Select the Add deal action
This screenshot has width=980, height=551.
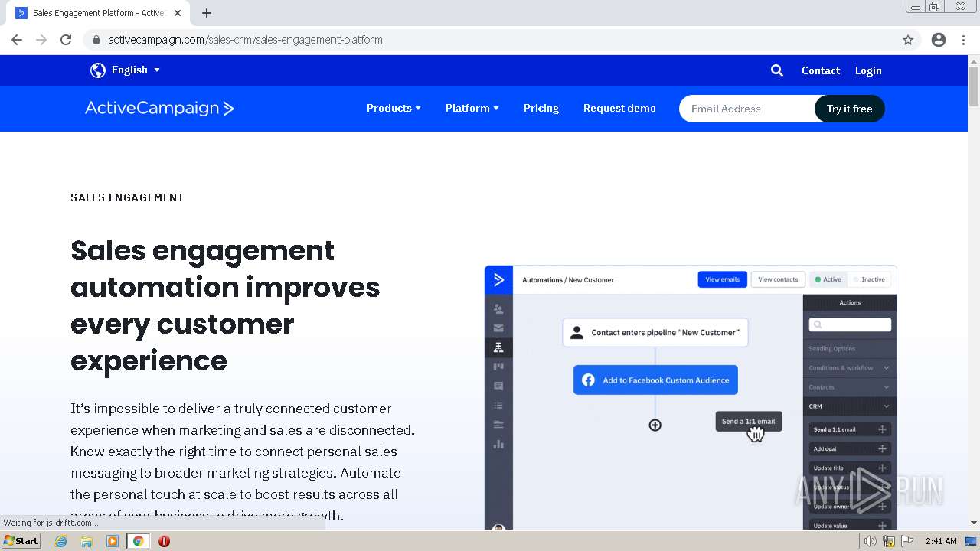coord(850,448)
